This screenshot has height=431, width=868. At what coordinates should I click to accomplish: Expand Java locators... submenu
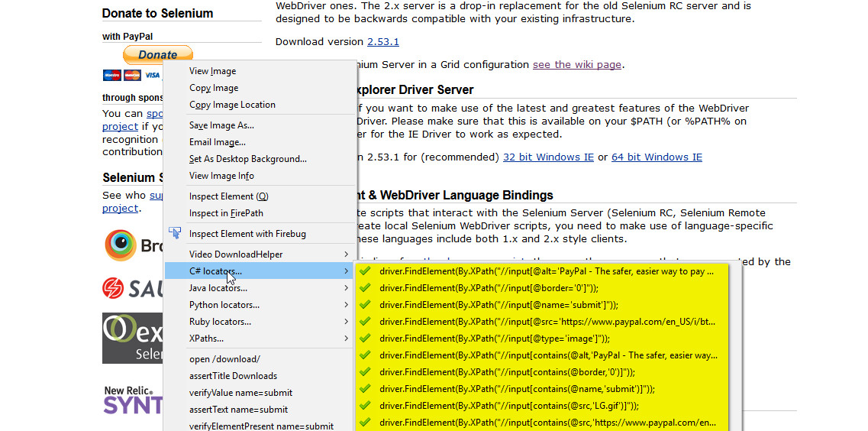[x=259, y=287]
